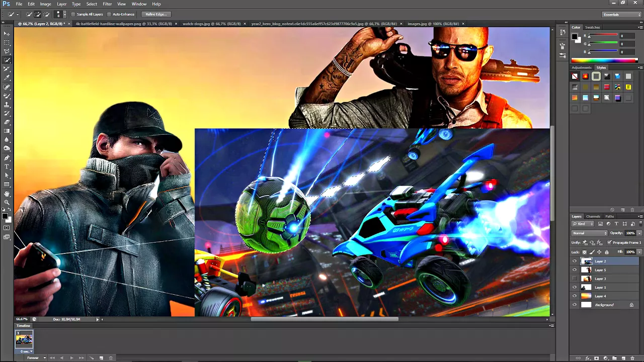Lock transparent pixels icon
This screenshot has width=644, height=362.
click(584, 252)
